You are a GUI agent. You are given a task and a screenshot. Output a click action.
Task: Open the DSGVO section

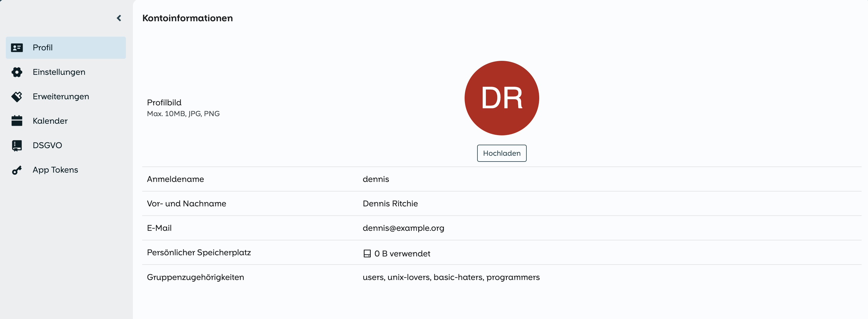click(x=47, y=145)
